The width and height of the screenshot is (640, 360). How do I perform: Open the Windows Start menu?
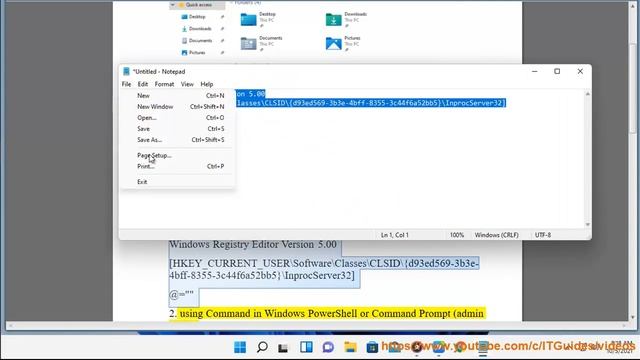240,347
